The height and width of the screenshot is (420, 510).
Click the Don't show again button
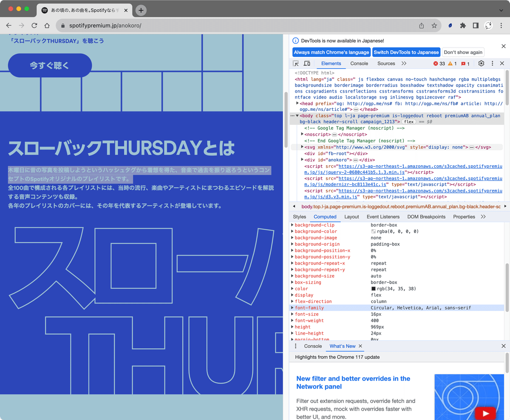point(463,52)
